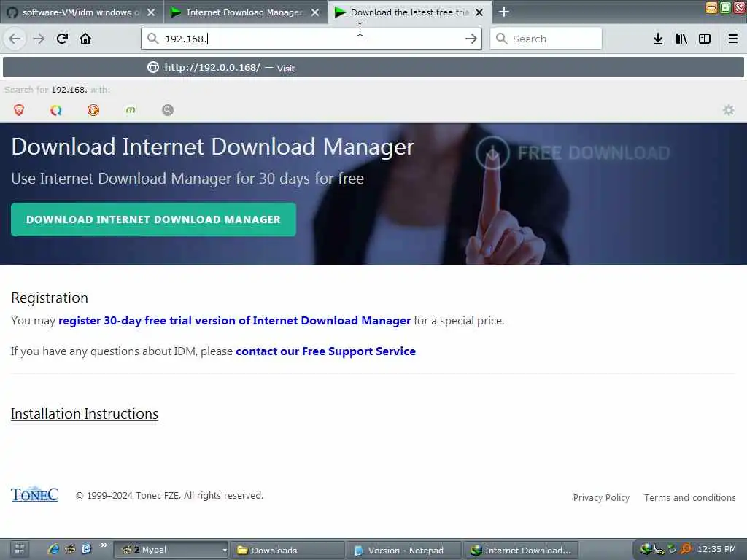The height and width of the screenshot is (560, 747).
Task: Switch to the Internet Download Manager tab
Action: [x=246, y=12]
